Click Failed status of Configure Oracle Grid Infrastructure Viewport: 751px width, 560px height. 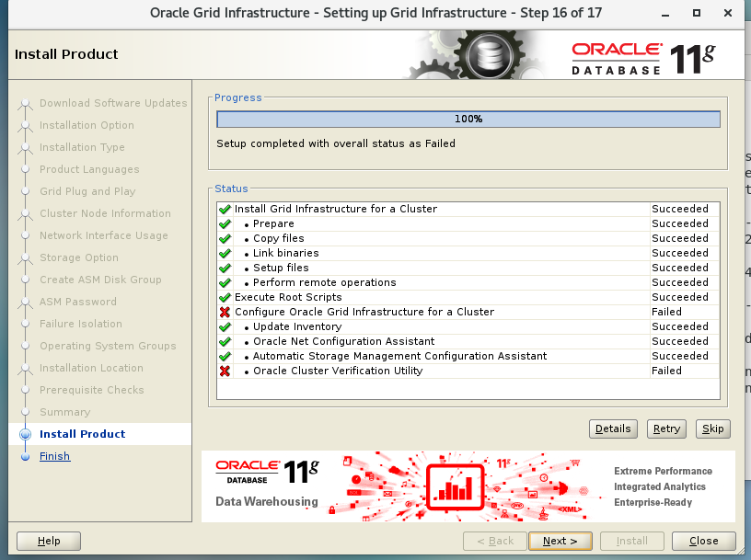point(666,312)
